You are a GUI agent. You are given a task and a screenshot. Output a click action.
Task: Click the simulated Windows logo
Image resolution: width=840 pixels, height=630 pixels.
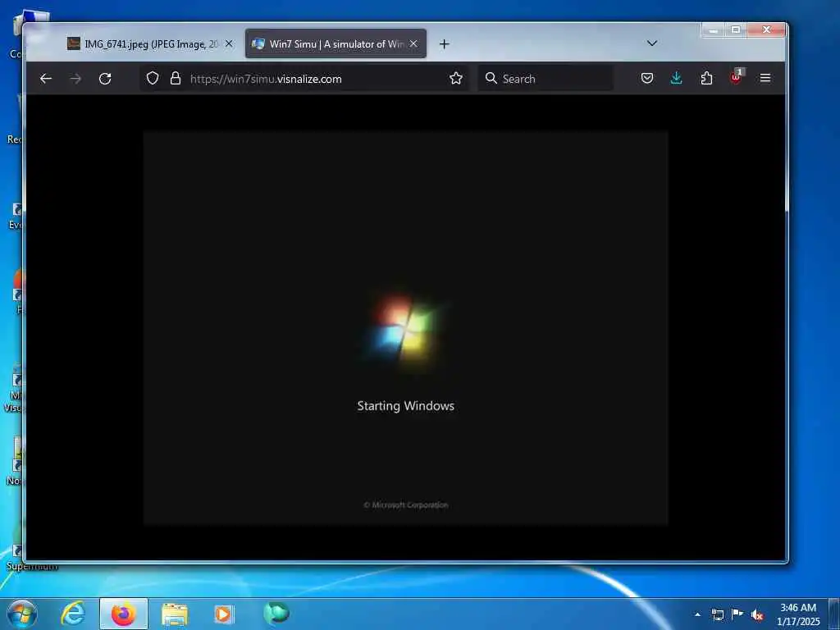pos(404,331)
